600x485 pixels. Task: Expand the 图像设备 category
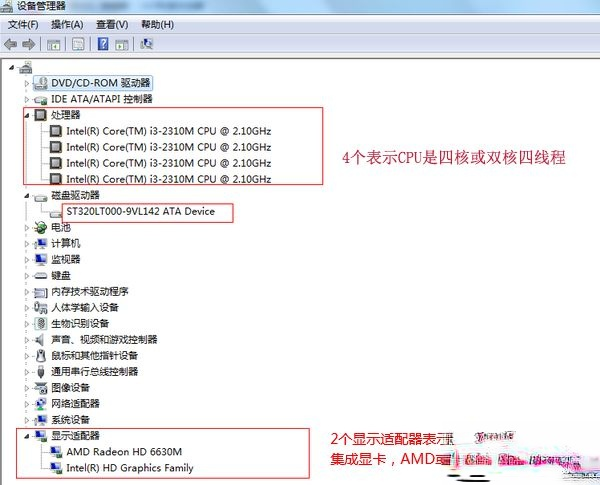click(26, 388)
